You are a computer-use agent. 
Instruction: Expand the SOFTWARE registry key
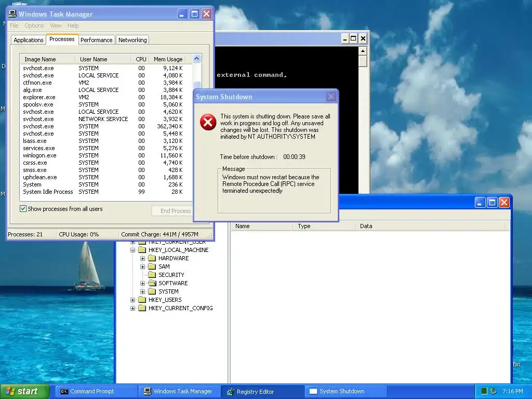click(142, 283)
